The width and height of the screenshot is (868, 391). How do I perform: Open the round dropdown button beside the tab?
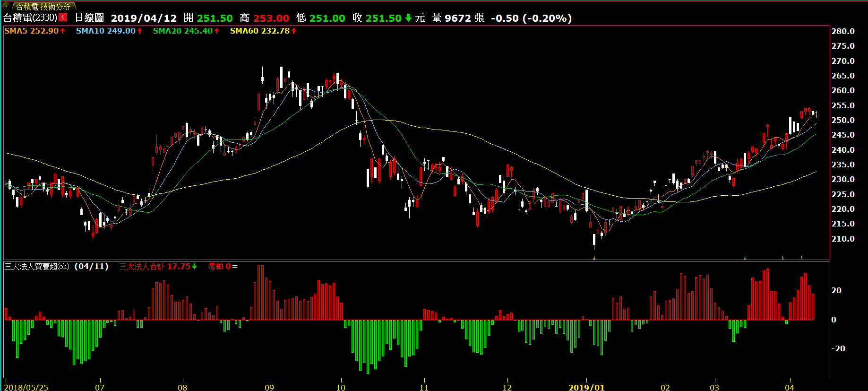coord(6,6)
